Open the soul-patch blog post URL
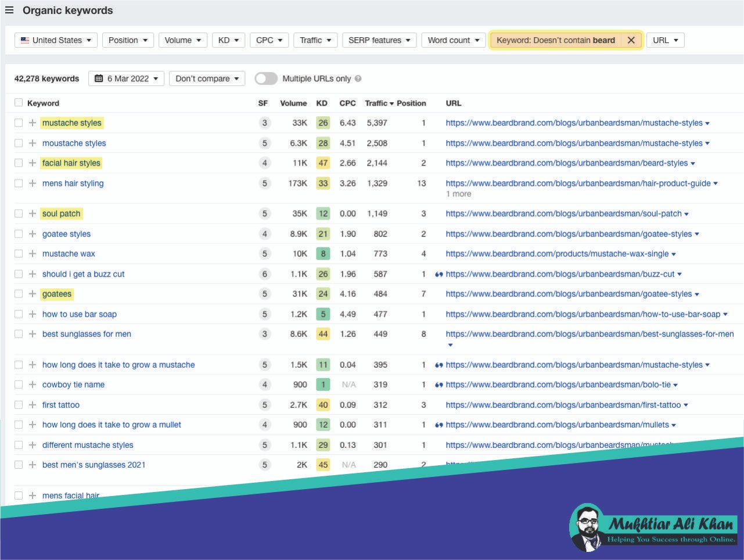The width and height of the screenshot is (744, 560). [560, 213]
